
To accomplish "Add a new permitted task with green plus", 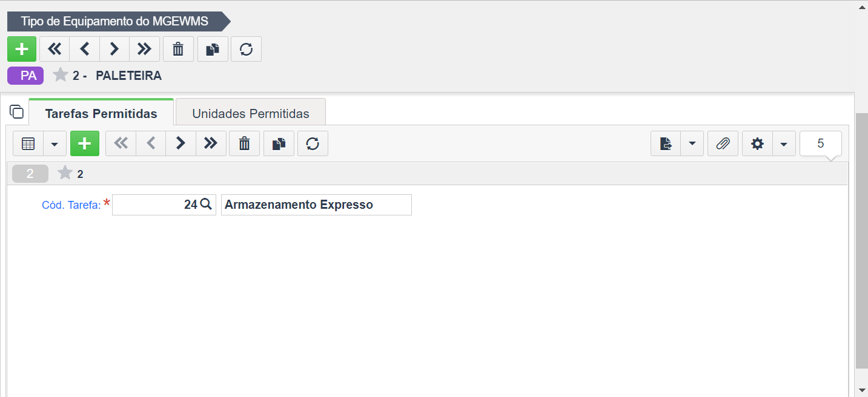I will (85, 143).
